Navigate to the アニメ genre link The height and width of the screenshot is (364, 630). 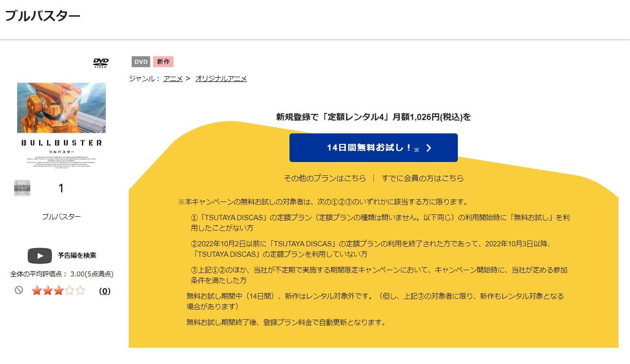pos(174,79)
